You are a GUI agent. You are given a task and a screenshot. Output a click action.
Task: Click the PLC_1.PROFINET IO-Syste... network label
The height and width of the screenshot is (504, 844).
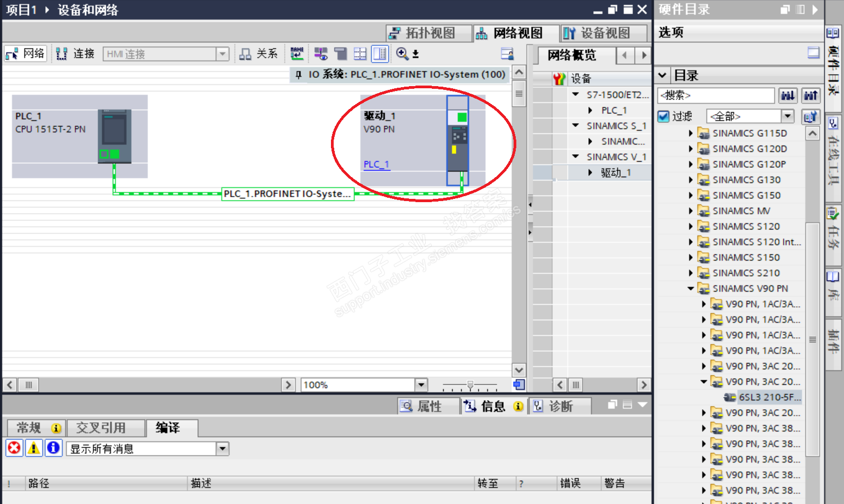click(287, 194)
